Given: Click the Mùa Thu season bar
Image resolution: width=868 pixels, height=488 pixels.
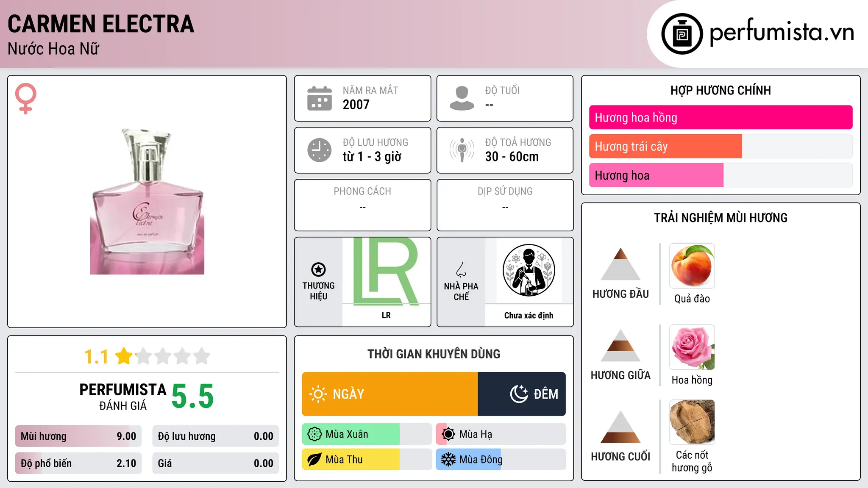Looking at the screenshot, I should [x=367, y=460].
